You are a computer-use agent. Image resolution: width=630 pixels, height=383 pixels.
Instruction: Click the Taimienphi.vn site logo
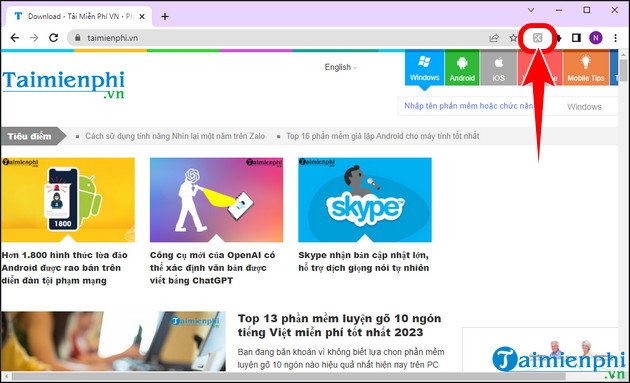63,84
